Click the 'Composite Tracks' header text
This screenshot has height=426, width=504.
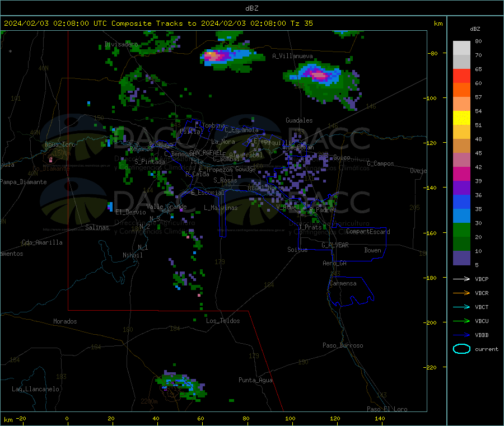click(x=147, y=24)
